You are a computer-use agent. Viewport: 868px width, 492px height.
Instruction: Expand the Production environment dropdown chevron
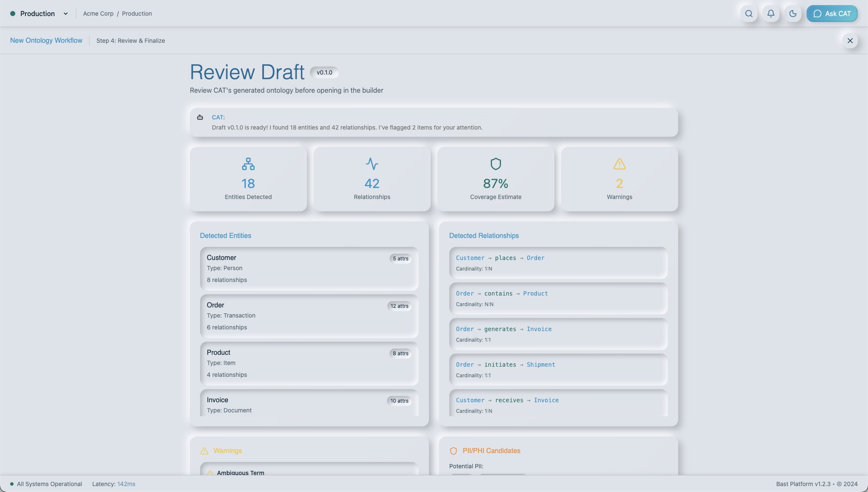(x=66, y=14)
